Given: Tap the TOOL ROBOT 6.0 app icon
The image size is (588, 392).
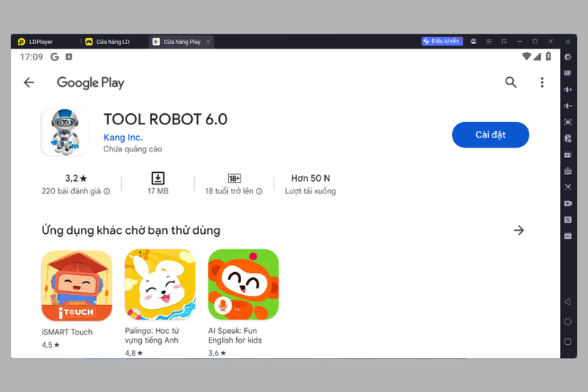Looking at the screenshot, I should click(x=65, y=132).
